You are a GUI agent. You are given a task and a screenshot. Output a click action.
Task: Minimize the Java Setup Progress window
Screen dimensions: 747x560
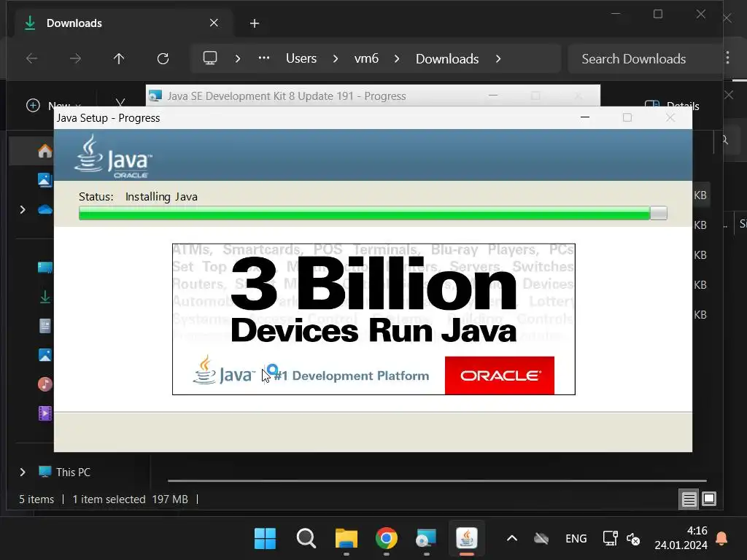point(585,117)
